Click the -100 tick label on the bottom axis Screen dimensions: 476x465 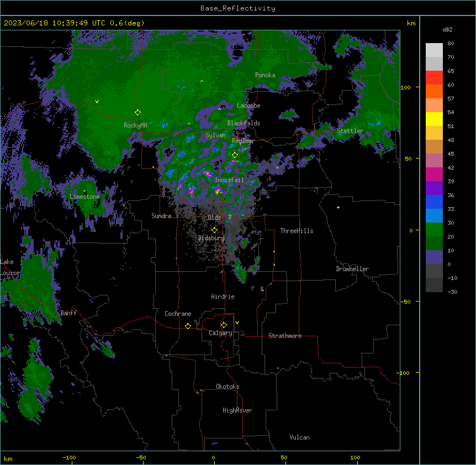(x=69, y=457)
